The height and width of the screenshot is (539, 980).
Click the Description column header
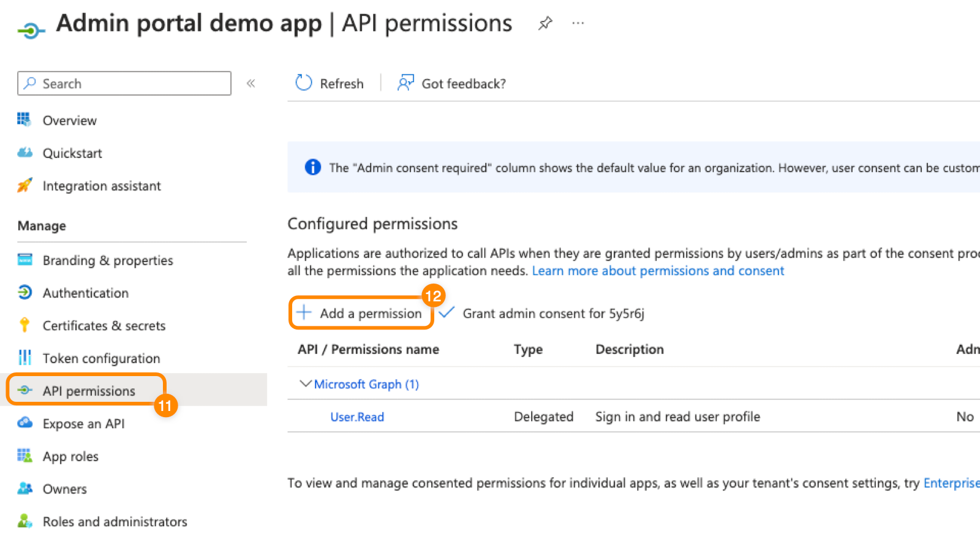630,349
